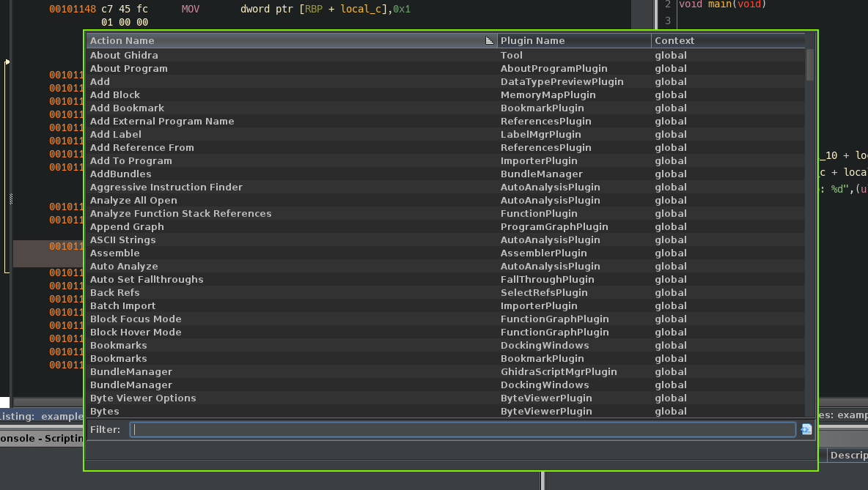This screenshot has height=490, width=868.
Task: Click the MOV mnemonic in the Listing window
Action: [191, 10]
